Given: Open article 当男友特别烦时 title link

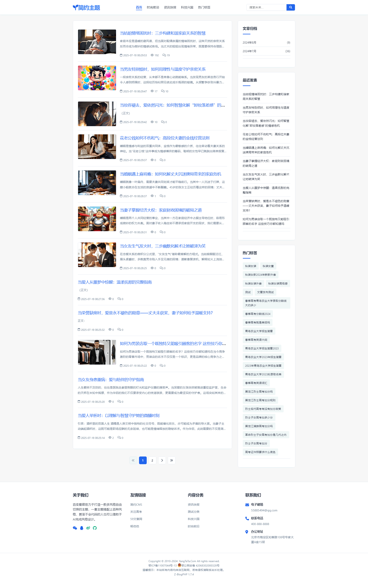Looking at the screenshot, I should [163, 69].
